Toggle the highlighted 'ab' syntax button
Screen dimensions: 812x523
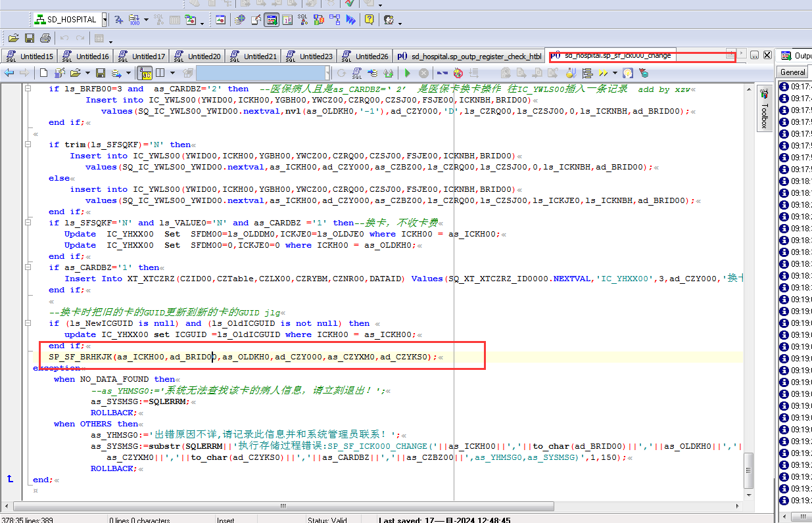145,73
